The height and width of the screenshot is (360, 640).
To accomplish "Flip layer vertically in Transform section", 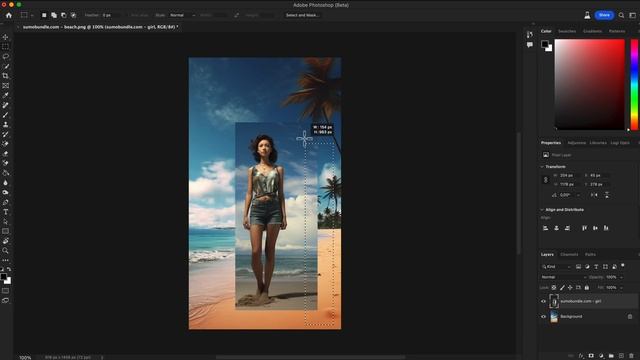I will pos(607,195).
